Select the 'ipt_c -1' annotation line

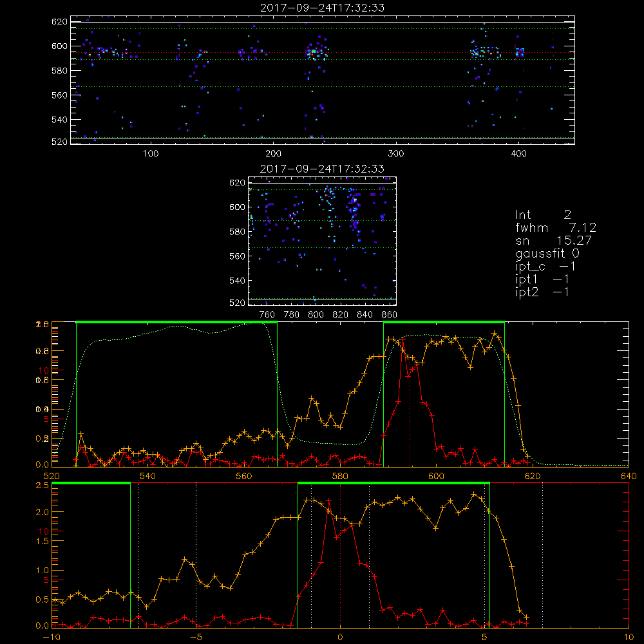(x=545, y=267)
